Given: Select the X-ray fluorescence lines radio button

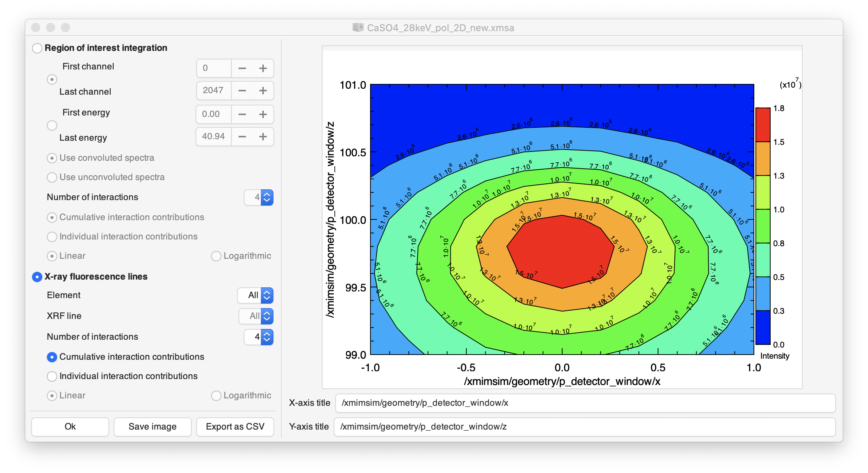Looking at the screenshot, I should tap(36, 275).
